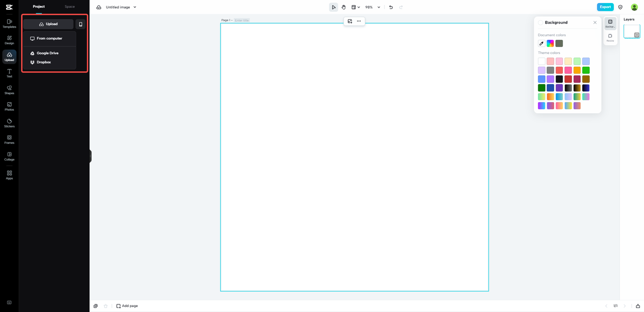Pick the brown theme color swatch

coord(586,79)
